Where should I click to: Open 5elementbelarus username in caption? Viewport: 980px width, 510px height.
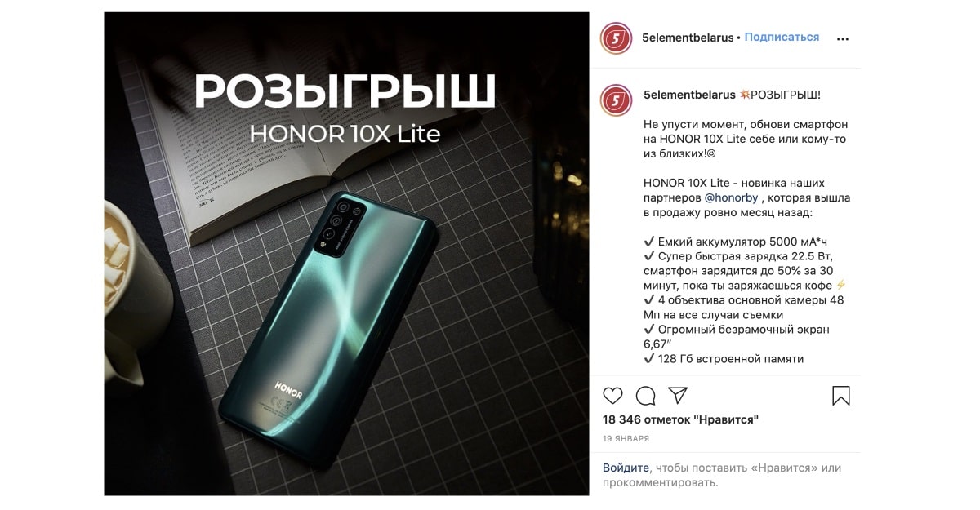[689, 95]
